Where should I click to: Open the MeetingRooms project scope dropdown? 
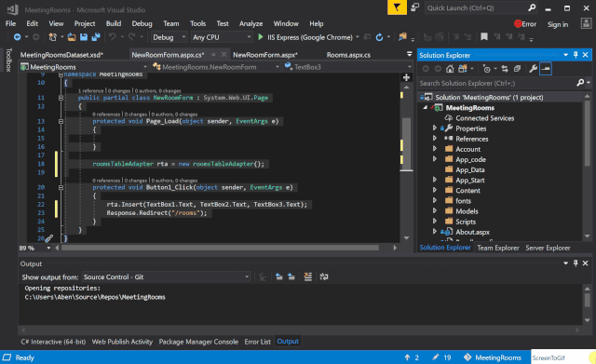click(x=84, y=67)
